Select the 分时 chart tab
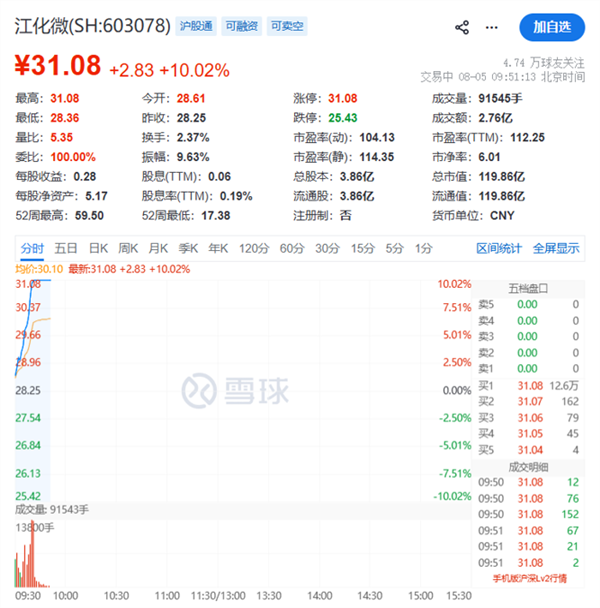The height and width of the screenshot is (608, 600). click(x=32, y=248)
